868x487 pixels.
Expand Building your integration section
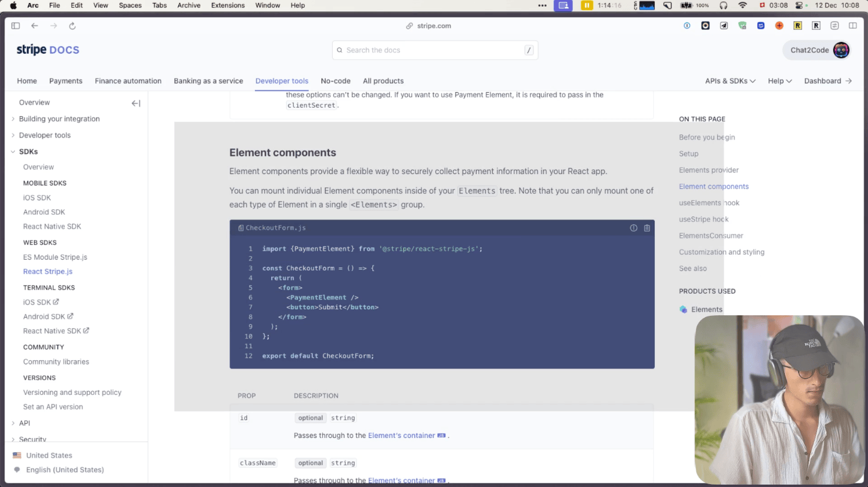click(59, 118)
